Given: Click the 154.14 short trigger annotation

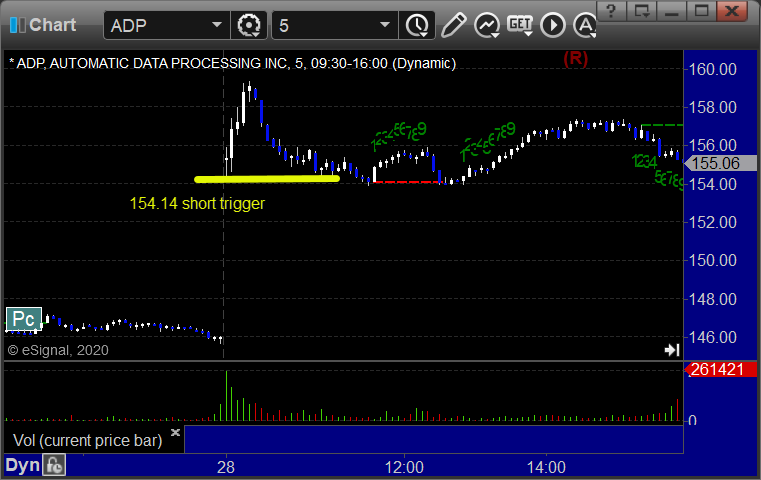Looking at the screenshot, I should [x=197, y=203].
